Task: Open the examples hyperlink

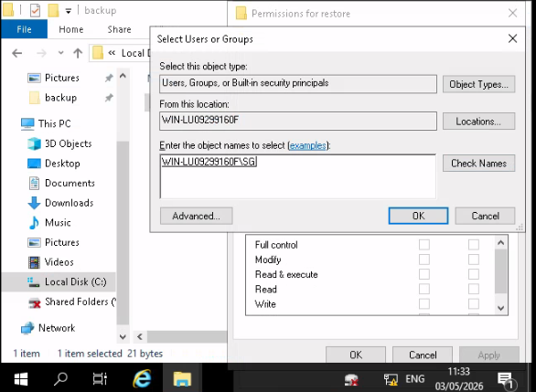Action: point(308,145)
